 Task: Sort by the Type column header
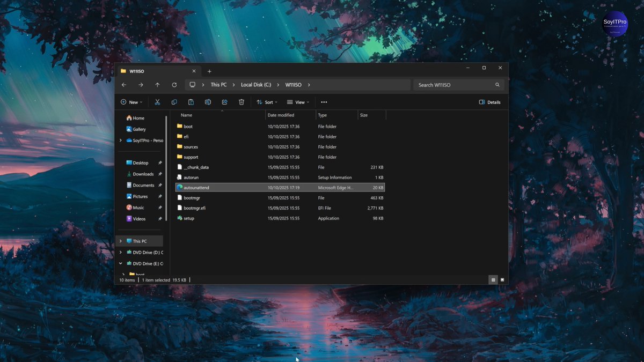(x=337, y=115)
